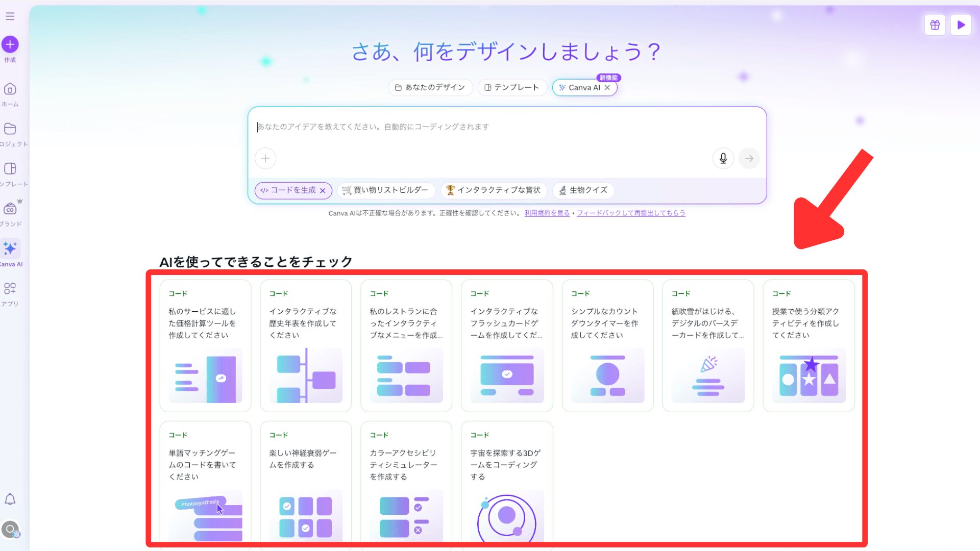Viewport: 980px width, 551px height.
Task: Open the 利用規約を見る link
Action: tap(547, 213)
